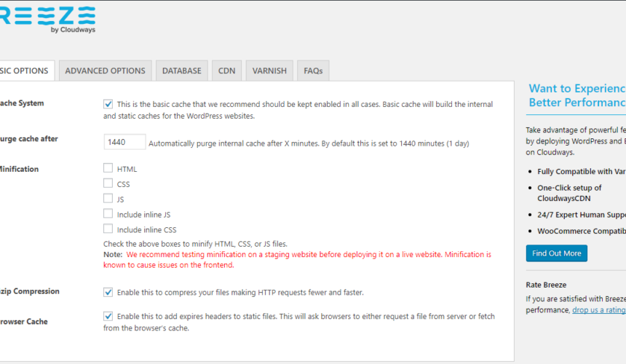The height and width of the screenshot is (364, 626).
Task: Click the 'Check the above boxes to minify' text
Action: (x=195, y=244)
